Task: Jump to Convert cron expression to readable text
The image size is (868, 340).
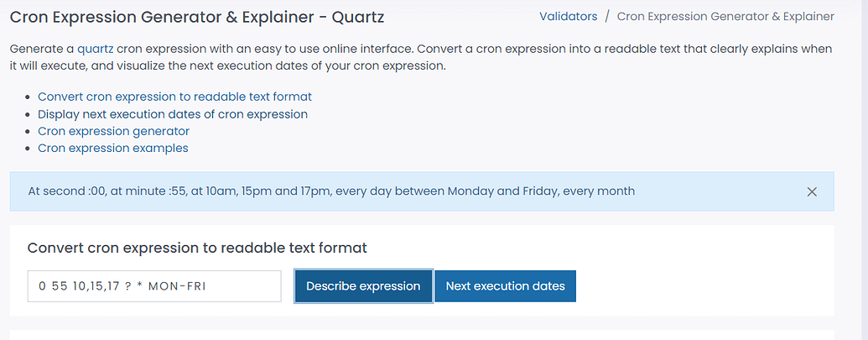Action: (174, 97)
